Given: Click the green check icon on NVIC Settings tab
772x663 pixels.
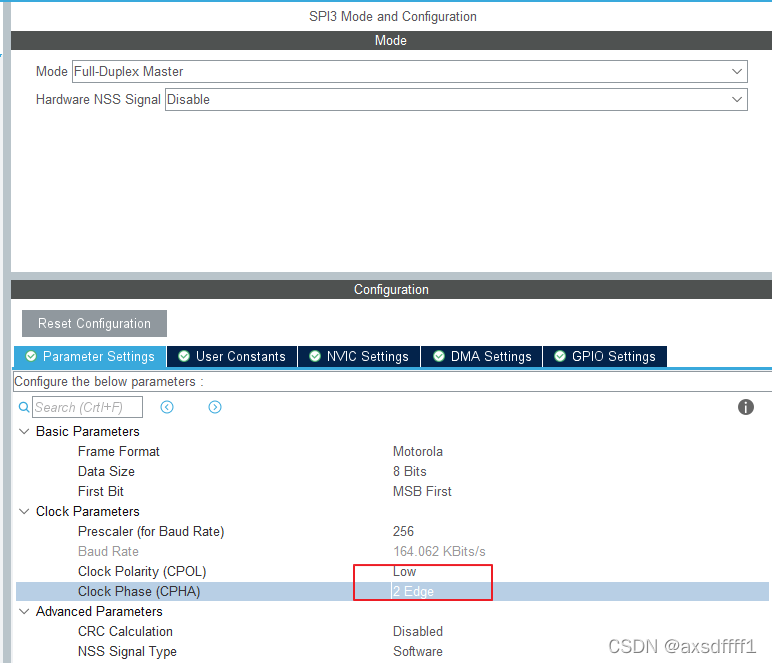Looking at the screenshot, I should pos(315,356).
